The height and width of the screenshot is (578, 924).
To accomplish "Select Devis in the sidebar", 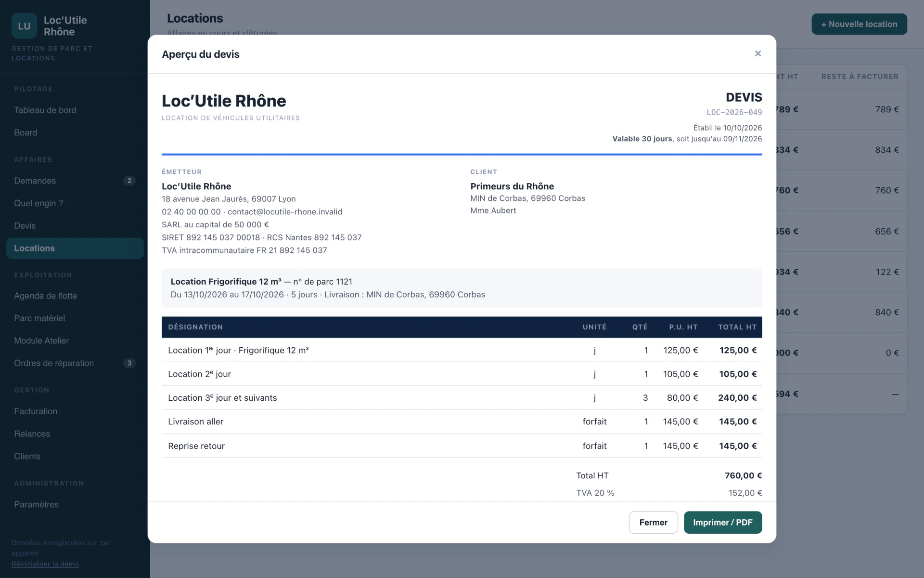I will click(x=75, y=225).
